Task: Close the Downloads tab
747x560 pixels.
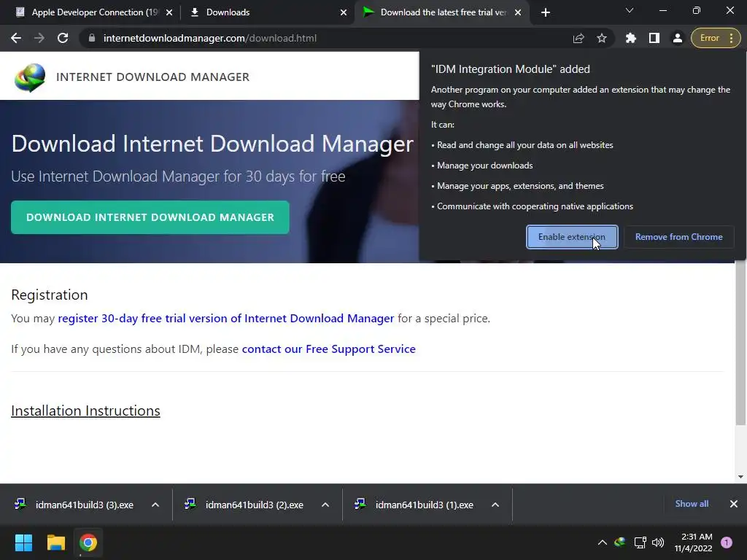Action: tap(344, 12)
